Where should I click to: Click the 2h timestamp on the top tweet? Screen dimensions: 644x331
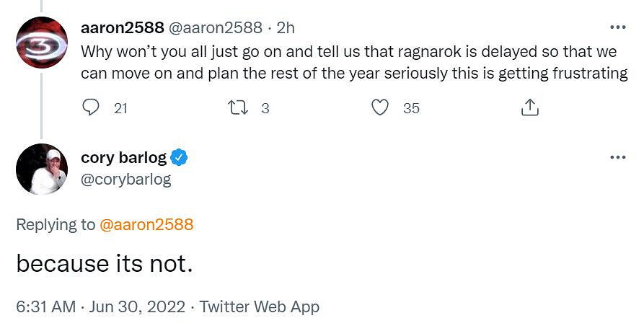click(x=286, y=28)
